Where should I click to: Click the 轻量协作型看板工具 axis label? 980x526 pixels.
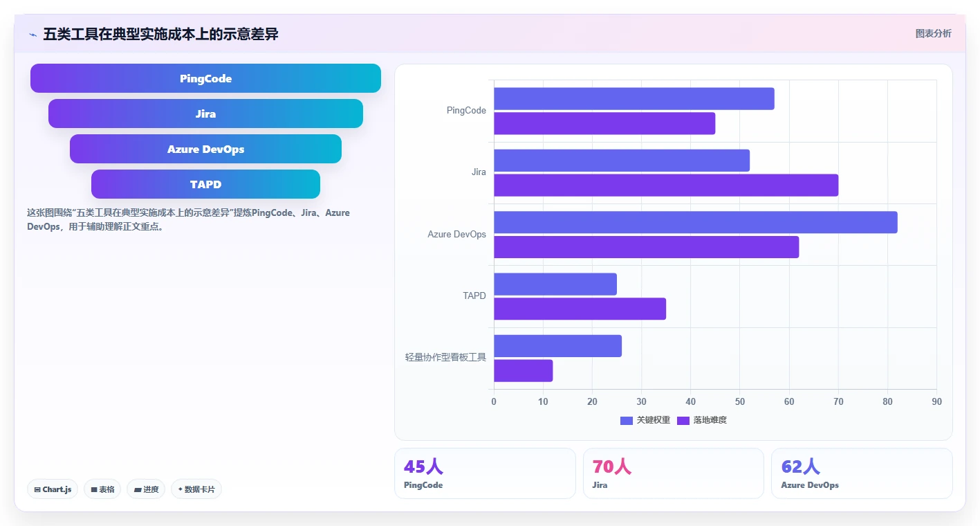(446, 358)
